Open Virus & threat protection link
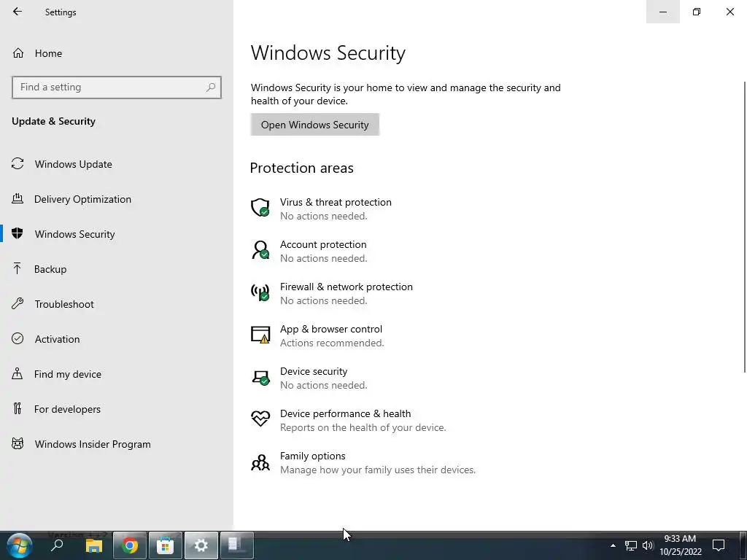The width and height of the screenshot is (747, 560). pyautogui.click(x=336, y=202)
